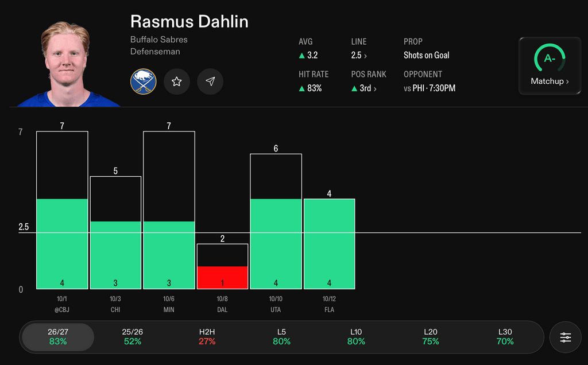Click the 10/12 FLA game bar
Viewport: 588px width, 365px height.
tap(329, 244)
